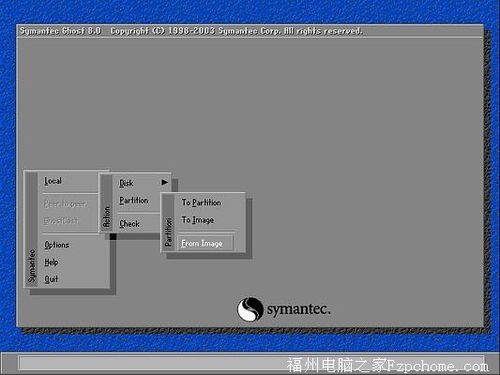Image resolution: width=500 pixels, height=375 pixels.
Task: Click the vertical Symantec menu side label
Action: coord(32,266)
